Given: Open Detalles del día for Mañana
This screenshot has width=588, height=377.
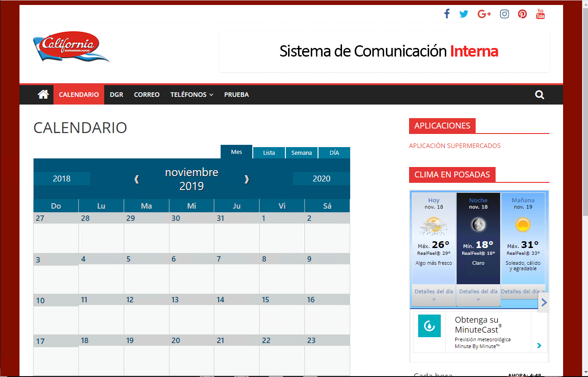Looking at the screenshot, I should (523, 291).
